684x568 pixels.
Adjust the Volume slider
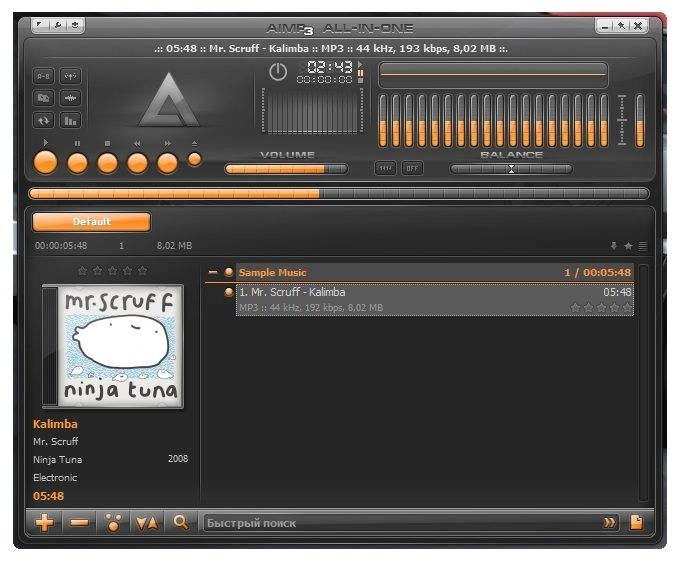(287, 169)
